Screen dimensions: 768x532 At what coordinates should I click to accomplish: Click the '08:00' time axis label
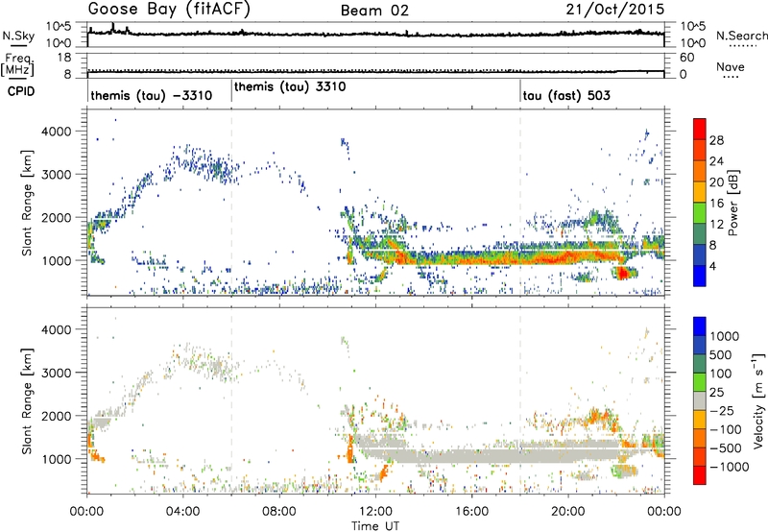tap(279, 512)
